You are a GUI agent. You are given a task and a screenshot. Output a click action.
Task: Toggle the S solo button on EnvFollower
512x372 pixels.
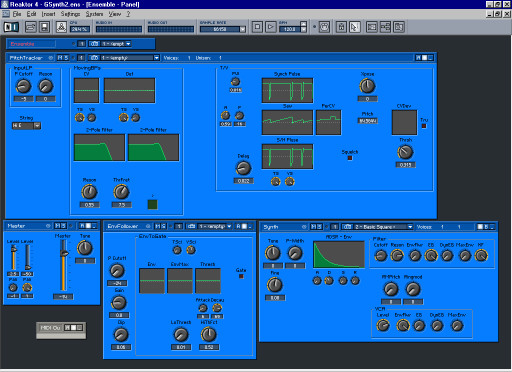163,226
